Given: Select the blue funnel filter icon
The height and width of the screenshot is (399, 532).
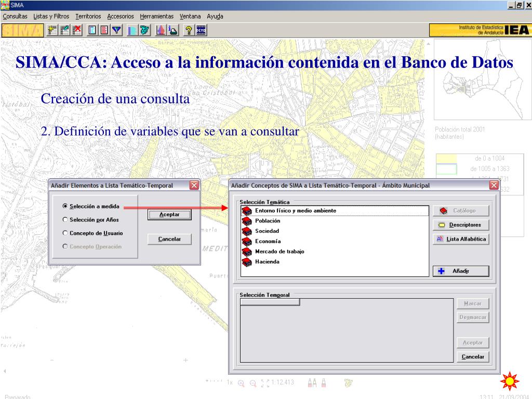Looking at the screenshot, I should click(117, 30).
